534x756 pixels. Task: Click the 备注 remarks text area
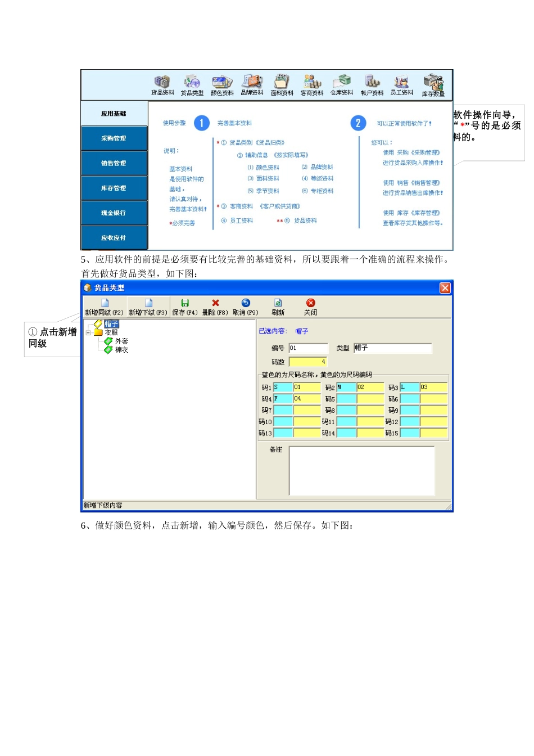(x=362, y=471)
